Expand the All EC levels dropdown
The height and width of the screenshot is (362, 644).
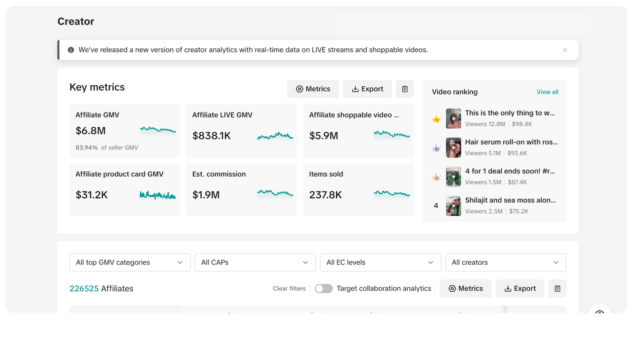380,262
